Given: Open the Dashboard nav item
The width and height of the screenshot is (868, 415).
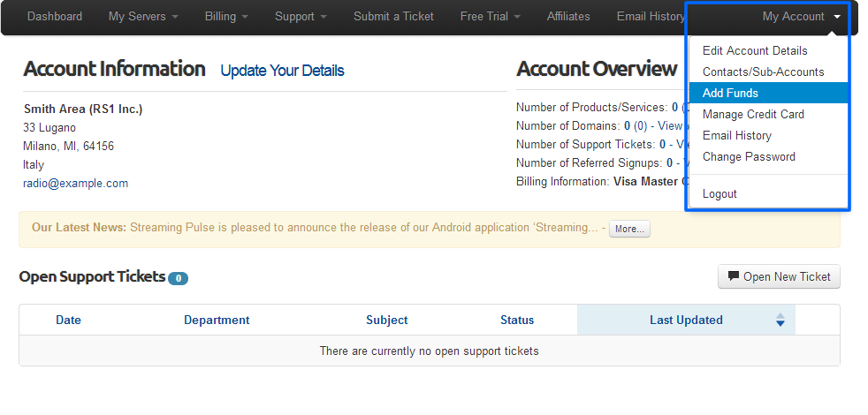Looking at the screenshot, I should tap(54, 17).
